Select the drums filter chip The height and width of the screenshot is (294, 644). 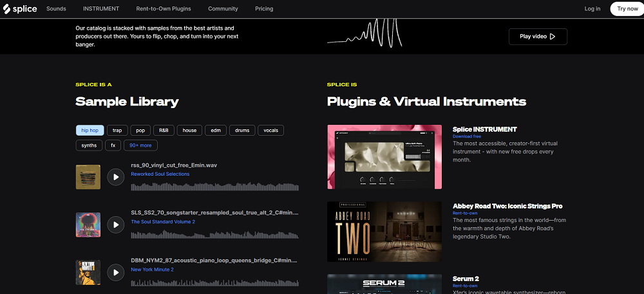(242, 131)
